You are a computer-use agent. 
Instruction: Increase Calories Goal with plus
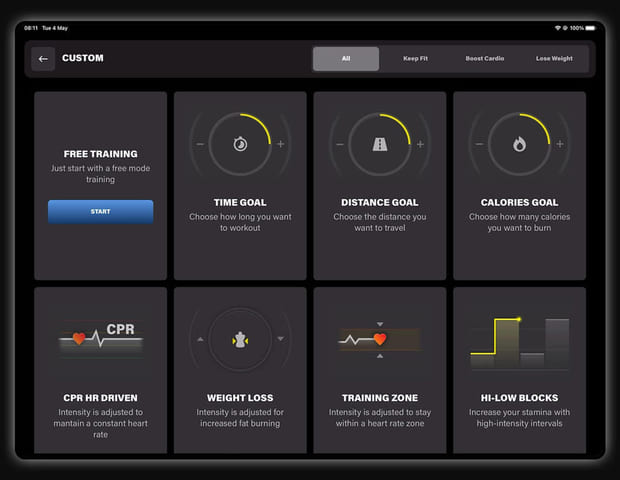click(560, 144)
